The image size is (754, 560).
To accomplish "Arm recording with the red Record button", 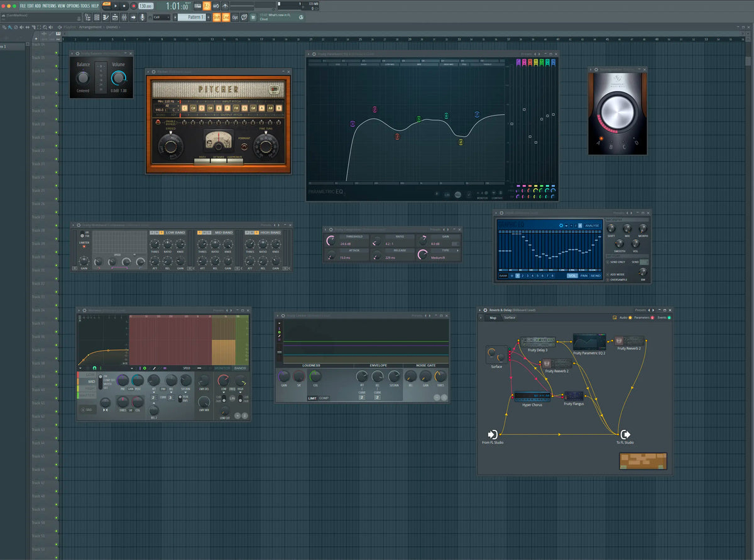I will (x=134, y=6).
